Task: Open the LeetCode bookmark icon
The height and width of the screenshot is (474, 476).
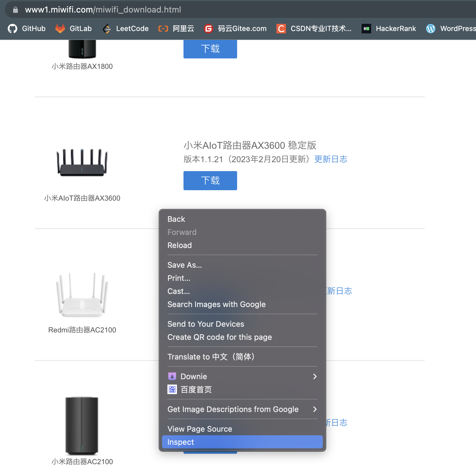Action: coord(107,29)
